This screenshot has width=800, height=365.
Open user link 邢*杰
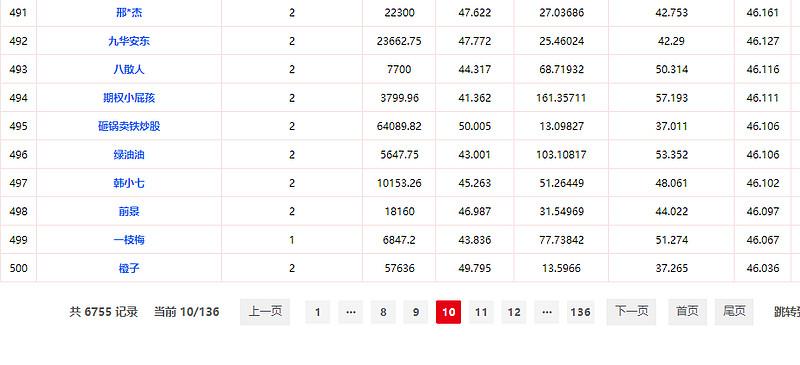(x=129, y=13)
